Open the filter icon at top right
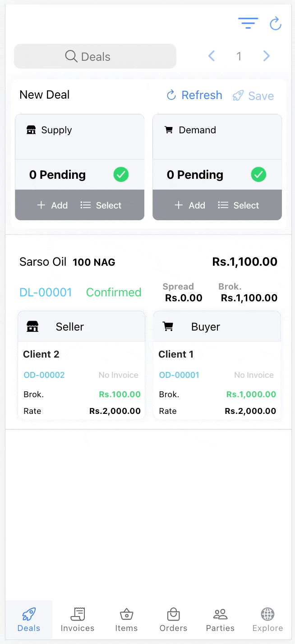Image resolution: width=295 pixels, height=644 pixels. click(248, 23)
